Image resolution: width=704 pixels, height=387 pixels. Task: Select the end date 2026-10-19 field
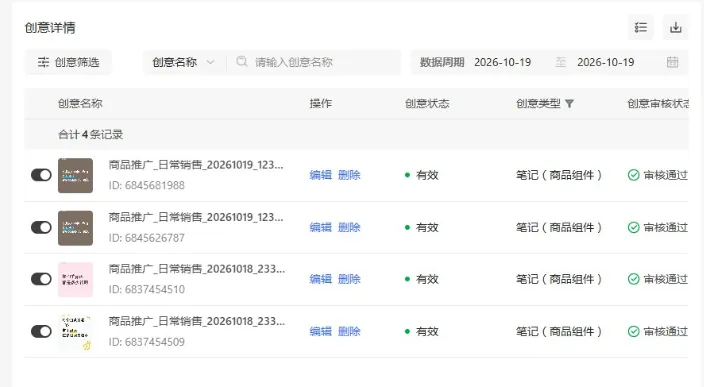point(605,62)
